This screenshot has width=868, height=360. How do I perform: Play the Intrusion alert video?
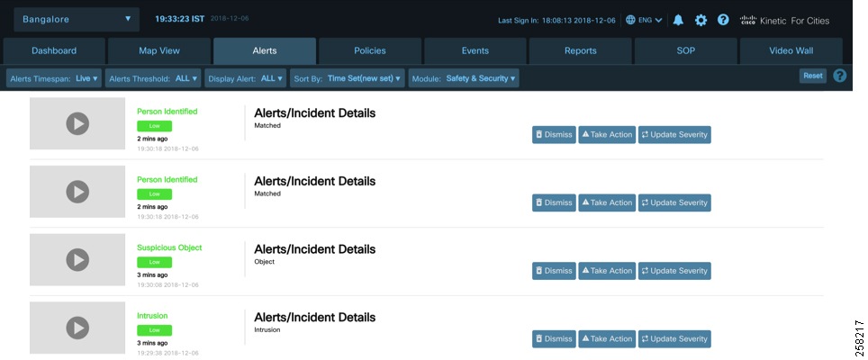77,327
